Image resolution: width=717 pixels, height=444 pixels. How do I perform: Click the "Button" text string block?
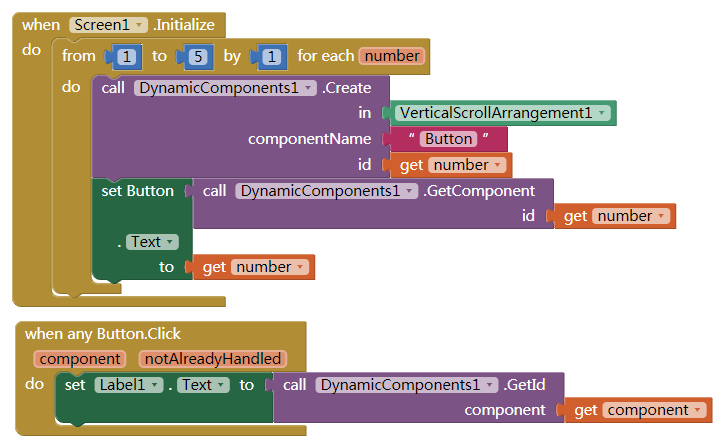pos(447,139)
